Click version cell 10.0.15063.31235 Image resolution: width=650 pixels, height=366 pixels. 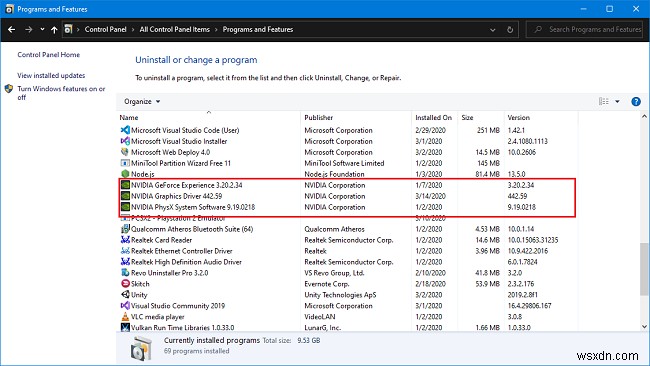click(533, 240)
